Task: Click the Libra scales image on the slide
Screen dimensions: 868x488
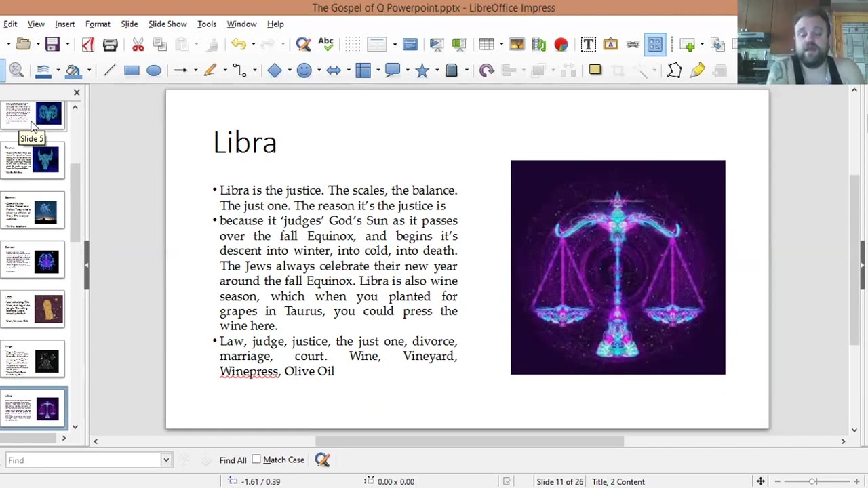Action: (618, 267)
